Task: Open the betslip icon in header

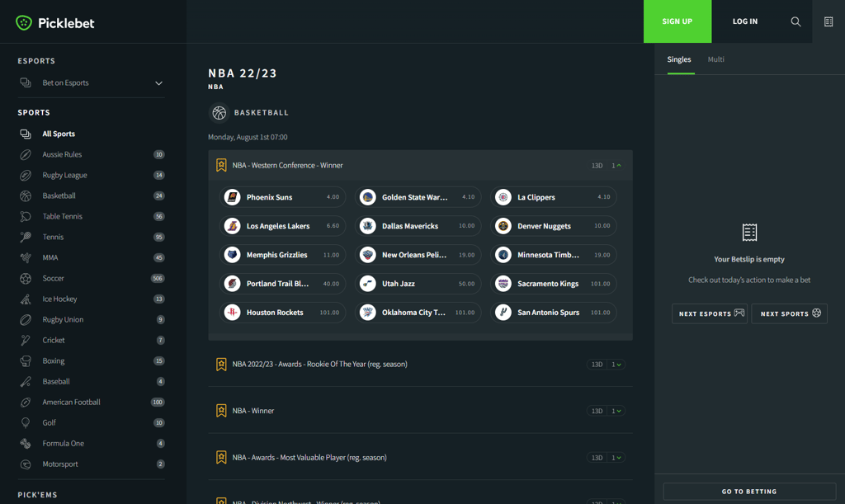Action: pyautogui.click(x=828, y=21)
